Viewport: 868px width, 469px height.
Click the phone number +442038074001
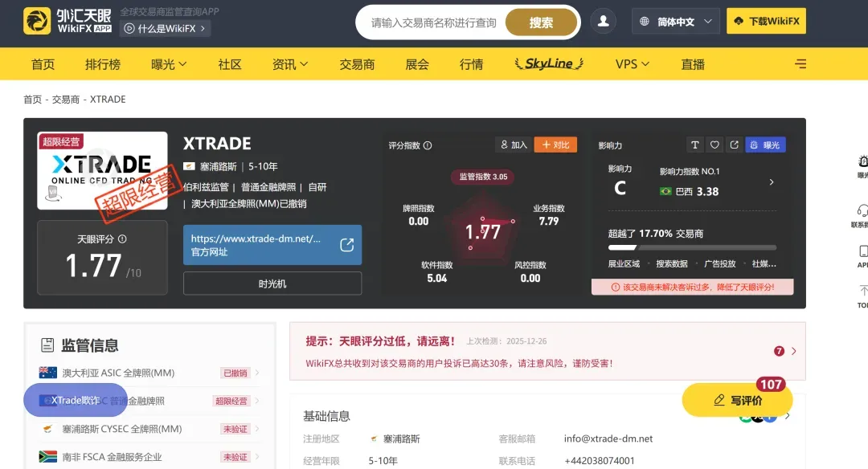(600, 461)
